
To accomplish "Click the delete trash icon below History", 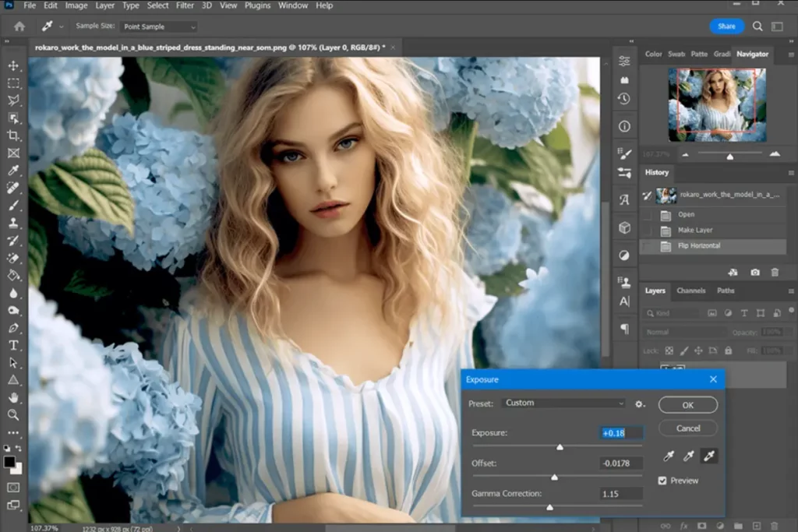I will [x=775, y=272].
